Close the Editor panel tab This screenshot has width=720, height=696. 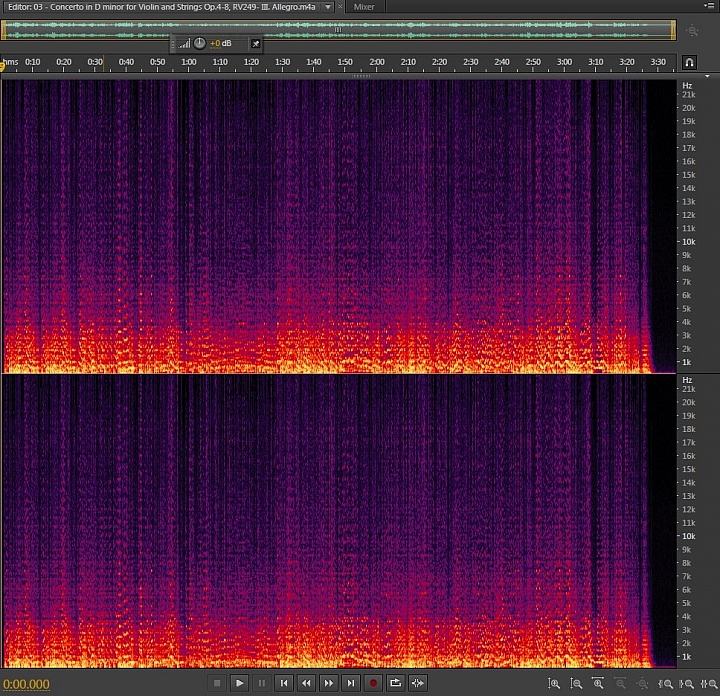340,7
